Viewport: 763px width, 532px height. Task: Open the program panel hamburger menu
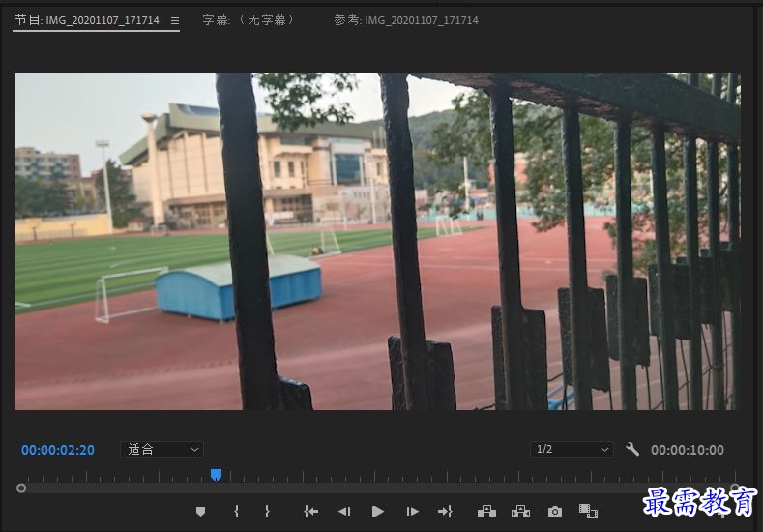point(175,21)
